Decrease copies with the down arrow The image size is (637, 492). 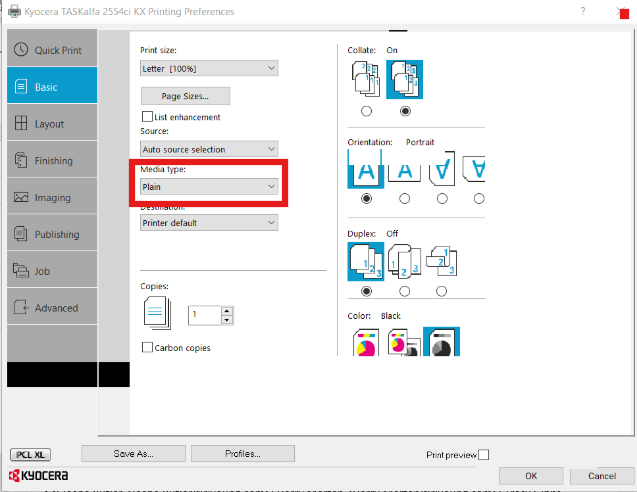point(227,320)
